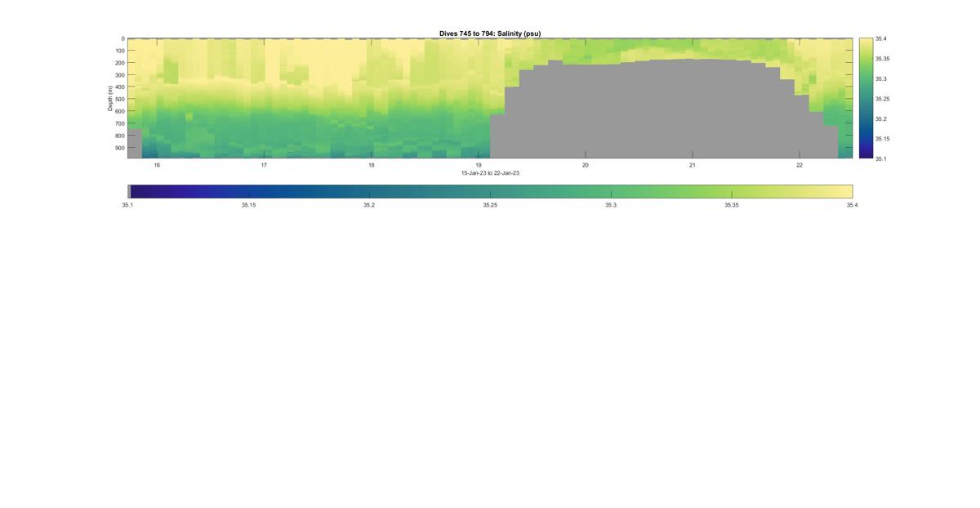
Task: Select the "Depth (m)" y-axis label
Action: [109, 98]
